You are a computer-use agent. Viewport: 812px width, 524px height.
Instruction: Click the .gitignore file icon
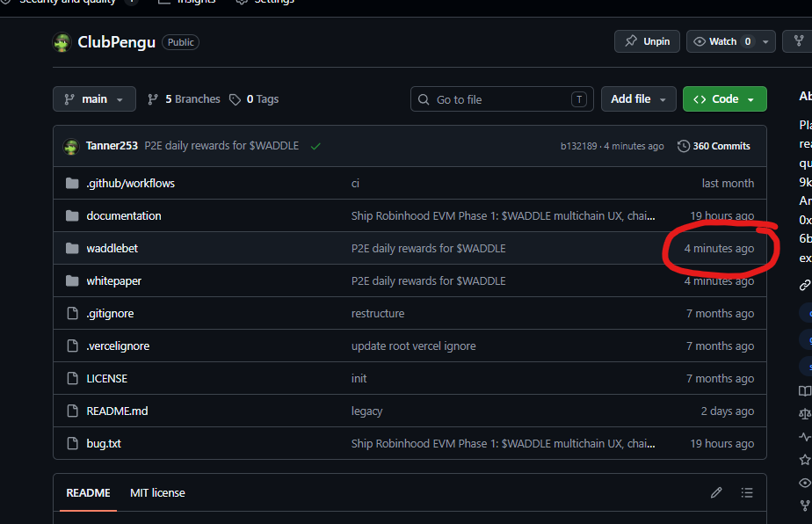[72, 313]
